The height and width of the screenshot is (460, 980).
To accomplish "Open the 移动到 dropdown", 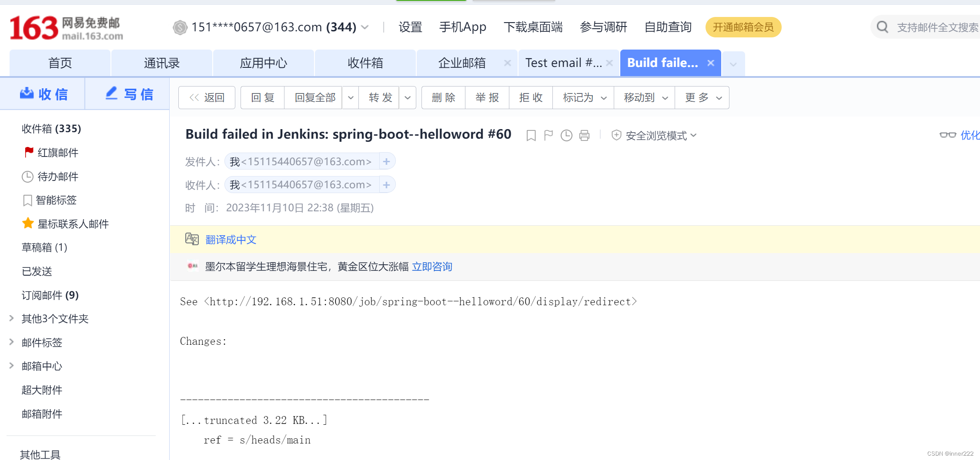I will pos(645,97).
